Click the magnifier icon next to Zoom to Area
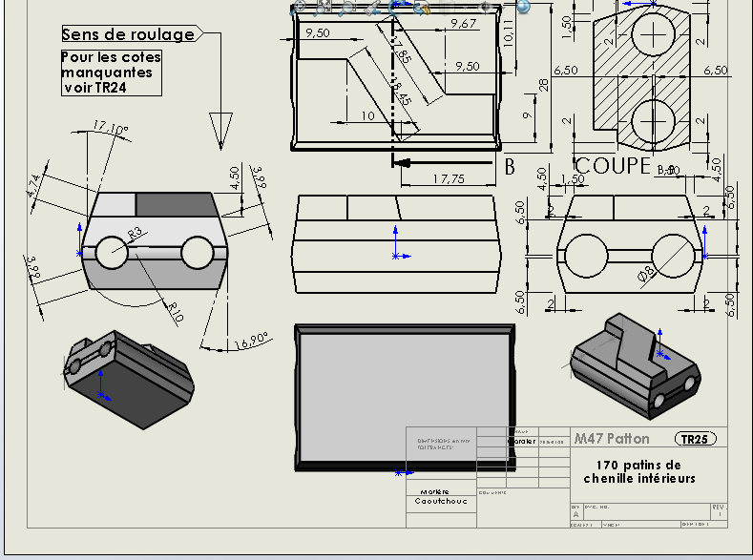 pos(346,7)
